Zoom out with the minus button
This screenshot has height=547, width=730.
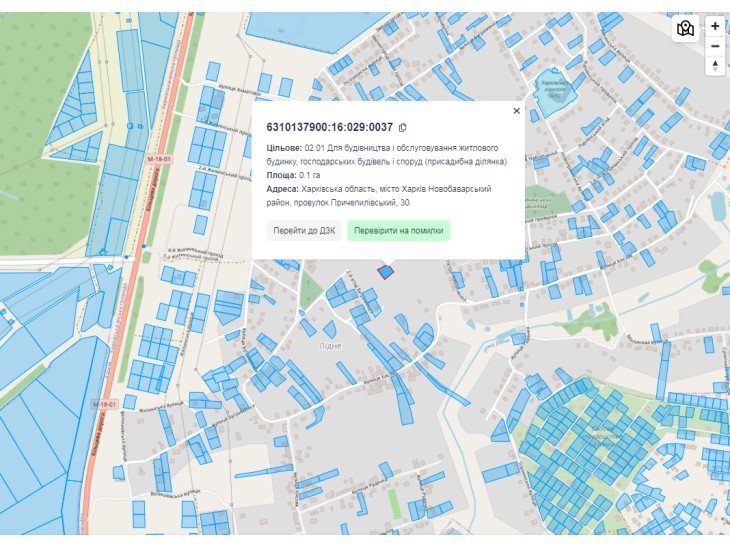(715, 46)
